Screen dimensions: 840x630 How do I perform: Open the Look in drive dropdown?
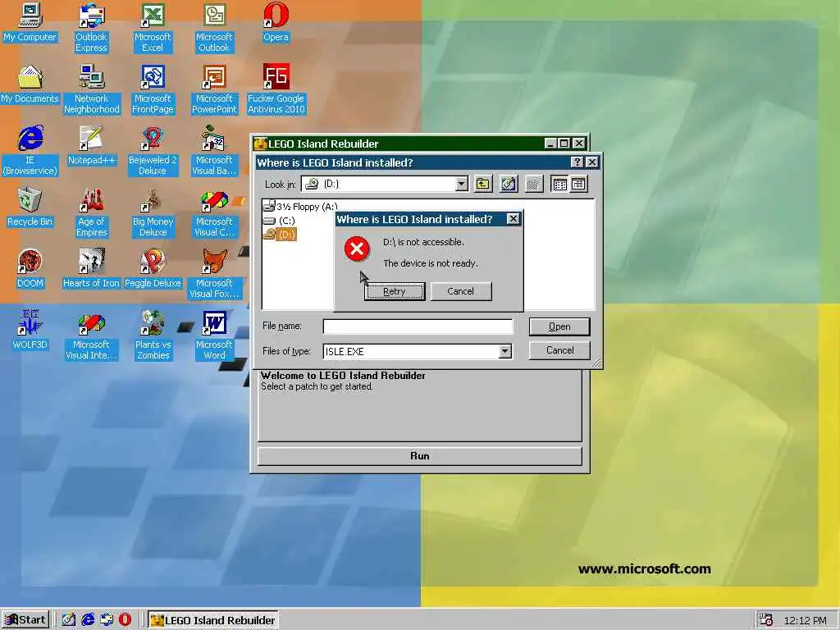coord(461,185)
